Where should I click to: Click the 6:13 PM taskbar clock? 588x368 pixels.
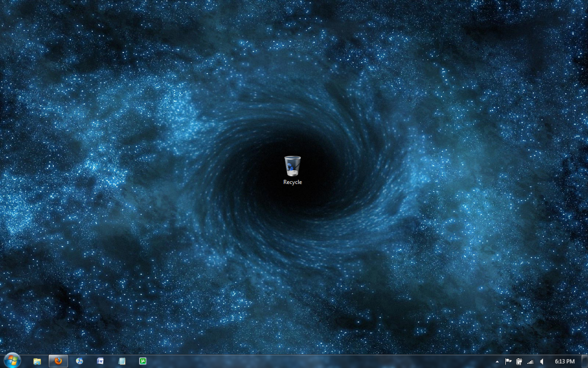(564, 362)
